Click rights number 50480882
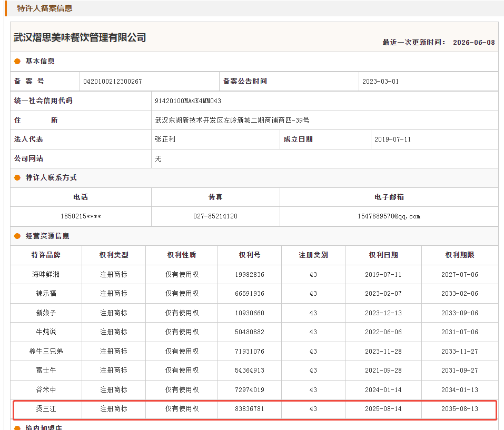 click(250, 332)
